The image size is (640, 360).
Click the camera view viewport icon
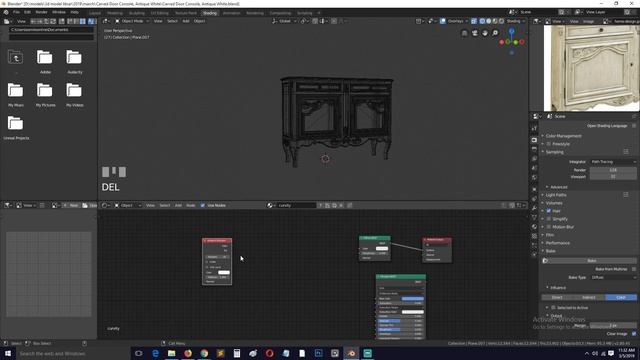[x=475, y=33]
